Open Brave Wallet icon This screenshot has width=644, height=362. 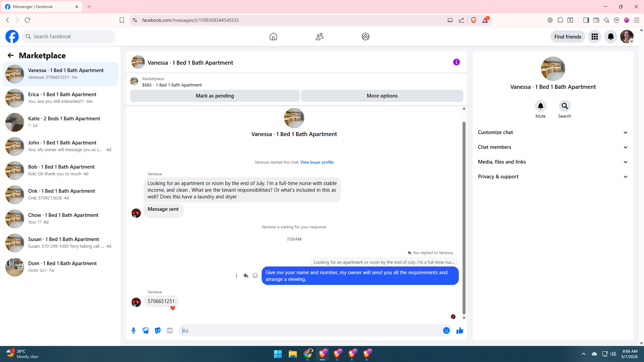click(596, 20)
